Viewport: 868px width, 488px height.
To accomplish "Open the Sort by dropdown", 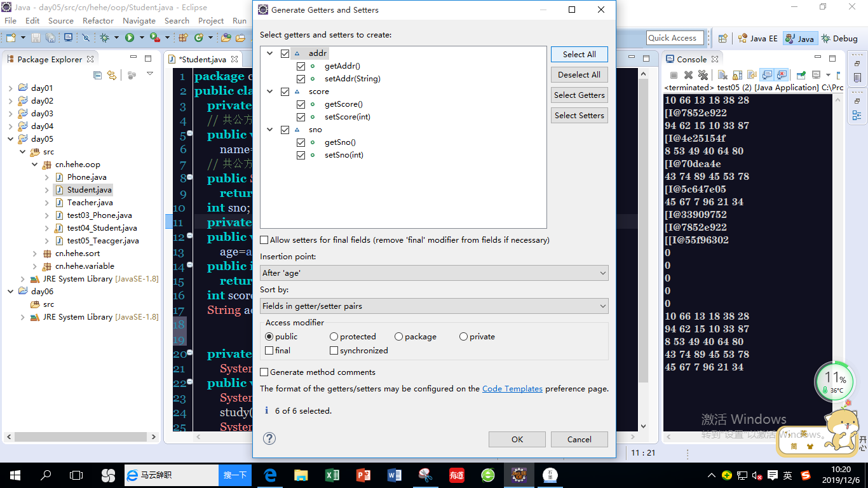I will (434, 306).
